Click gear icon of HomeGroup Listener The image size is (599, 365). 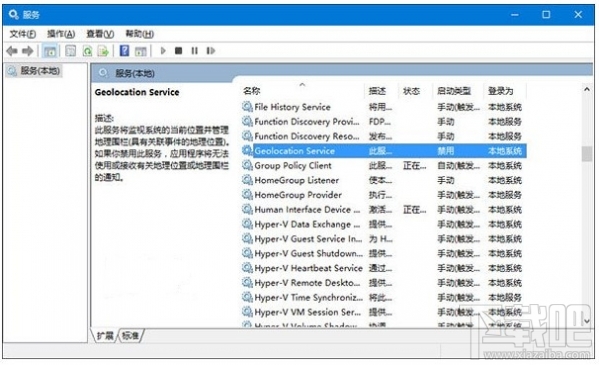tap(247, 180)
